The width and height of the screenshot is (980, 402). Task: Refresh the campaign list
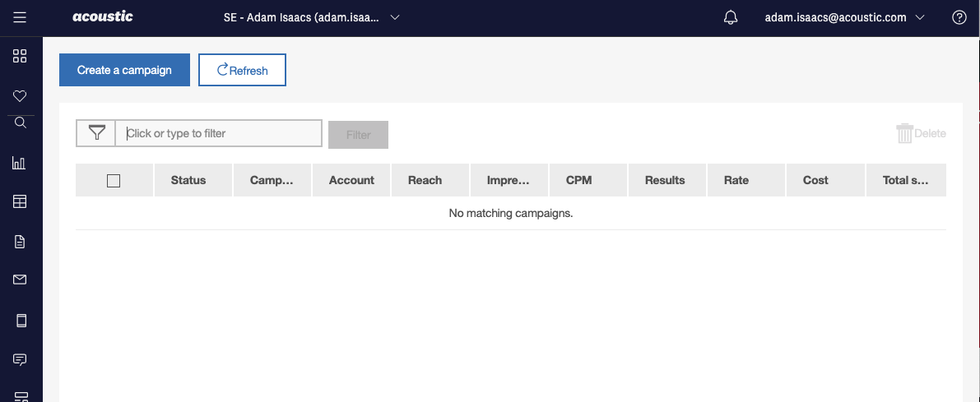coord(242,70)
